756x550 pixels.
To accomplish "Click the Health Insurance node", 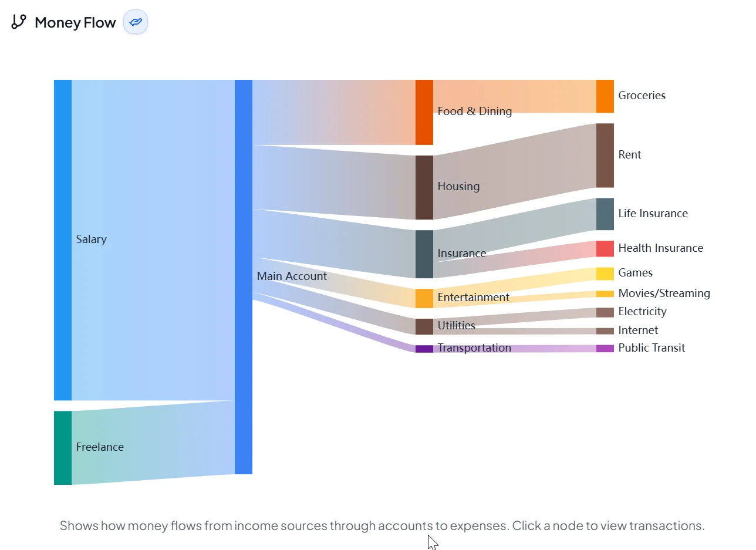I will [605, 248].
